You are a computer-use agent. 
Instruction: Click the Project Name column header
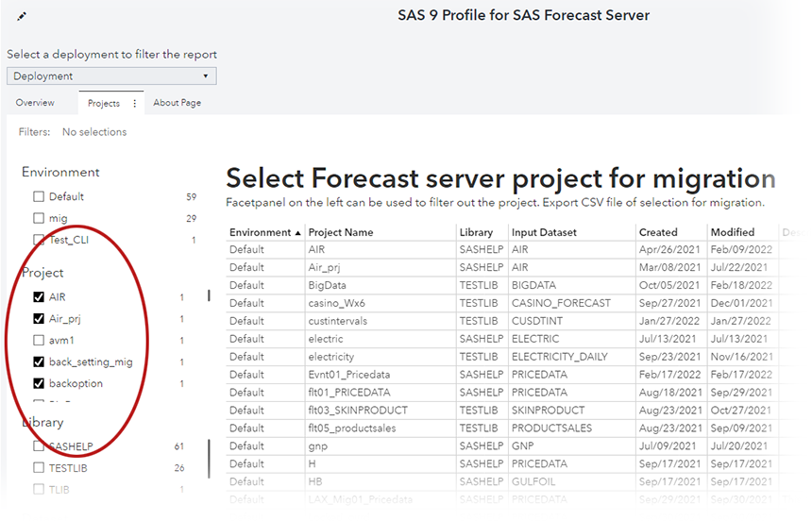(341, 232)
